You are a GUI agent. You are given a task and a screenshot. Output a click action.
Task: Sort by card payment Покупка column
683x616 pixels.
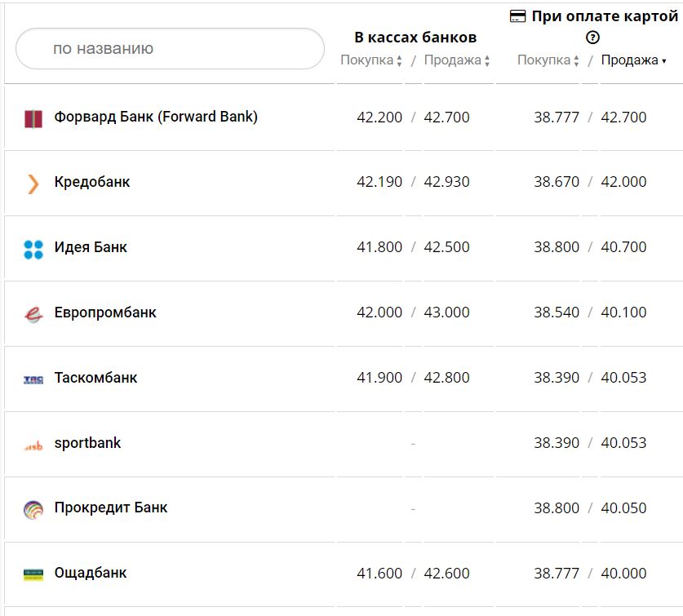click(x=548, y=60)
